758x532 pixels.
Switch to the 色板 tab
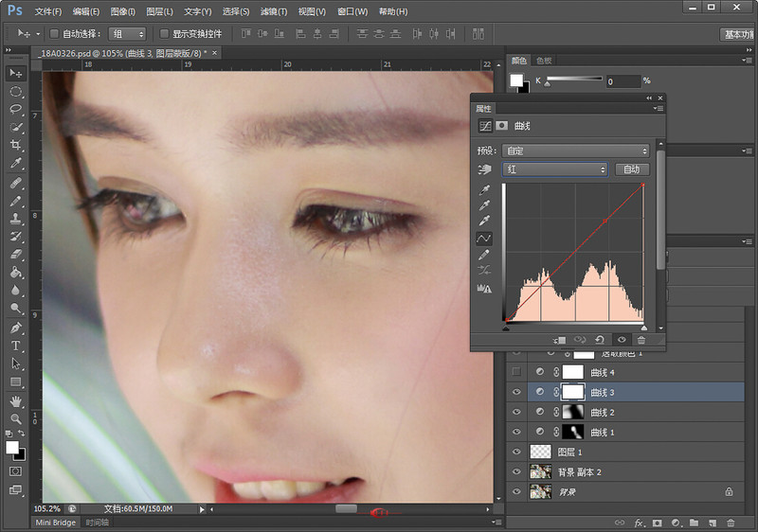tap(544, 61)
